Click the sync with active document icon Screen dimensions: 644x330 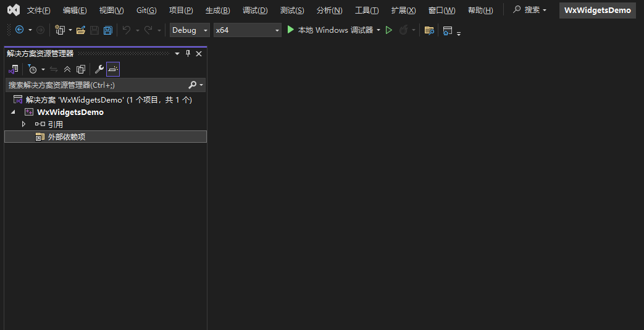point(54,69)
